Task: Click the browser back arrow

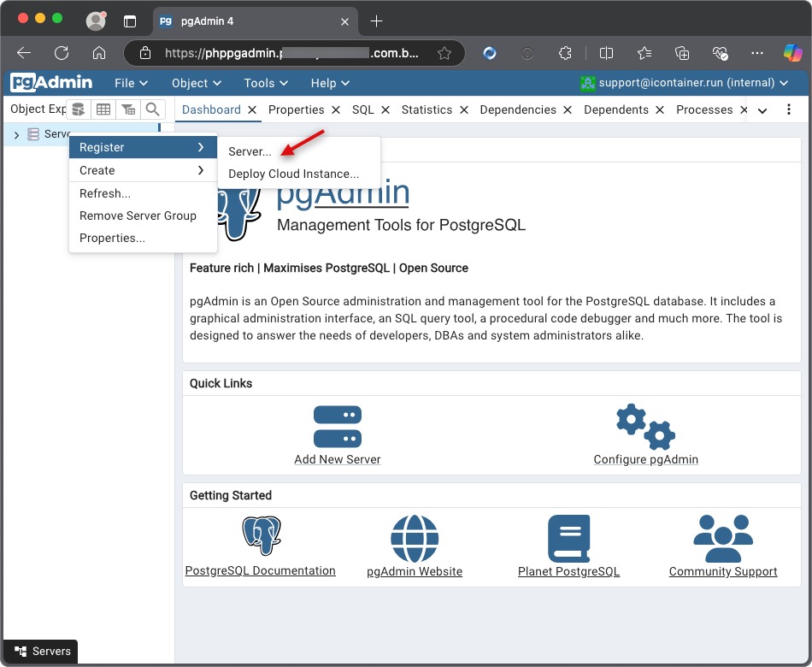Action: [x=24, y=53]
